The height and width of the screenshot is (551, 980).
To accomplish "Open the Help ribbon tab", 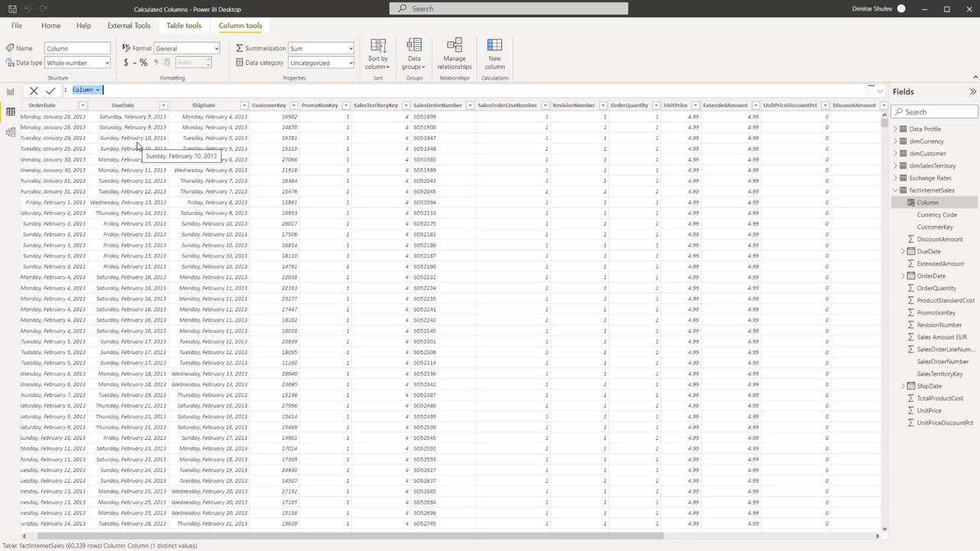I will (83, 25).
